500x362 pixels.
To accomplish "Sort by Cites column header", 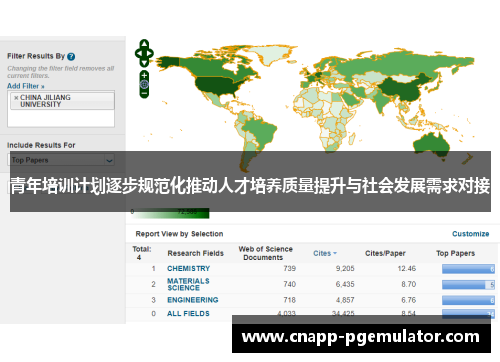I will [325, 253].
